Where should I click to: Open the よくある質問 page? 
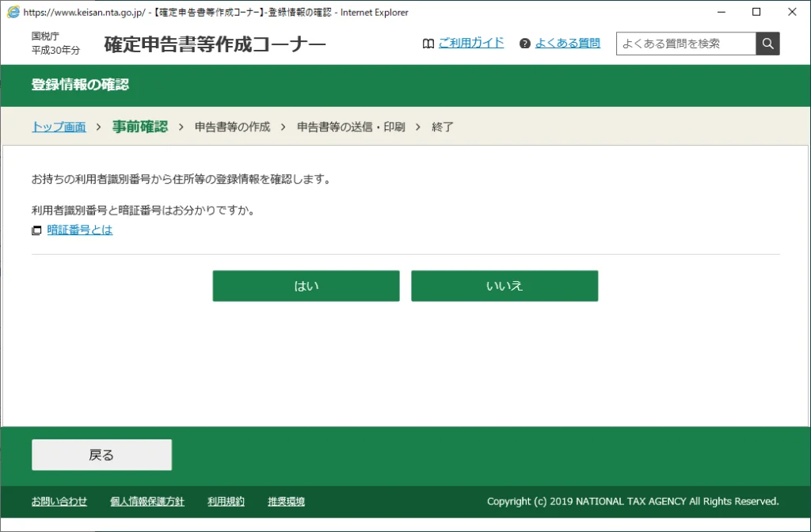567,43
